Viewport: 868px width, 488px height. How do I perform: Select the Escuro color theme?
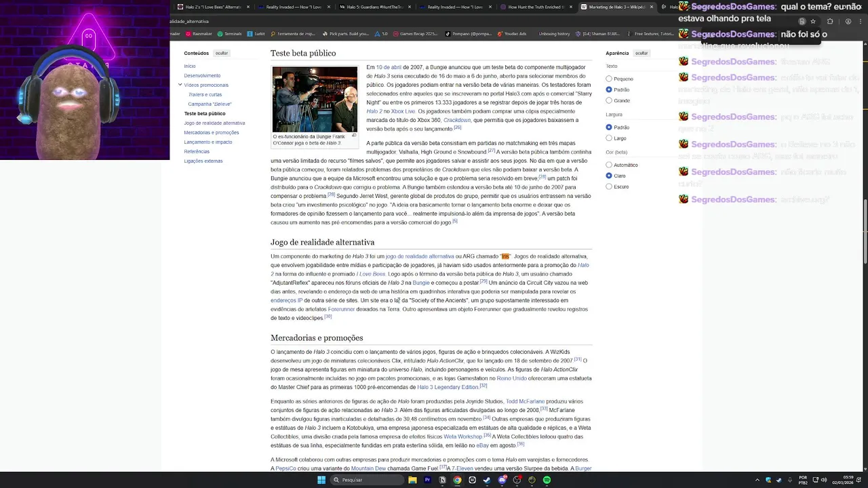pyautogui.click(x=609, y=186)
